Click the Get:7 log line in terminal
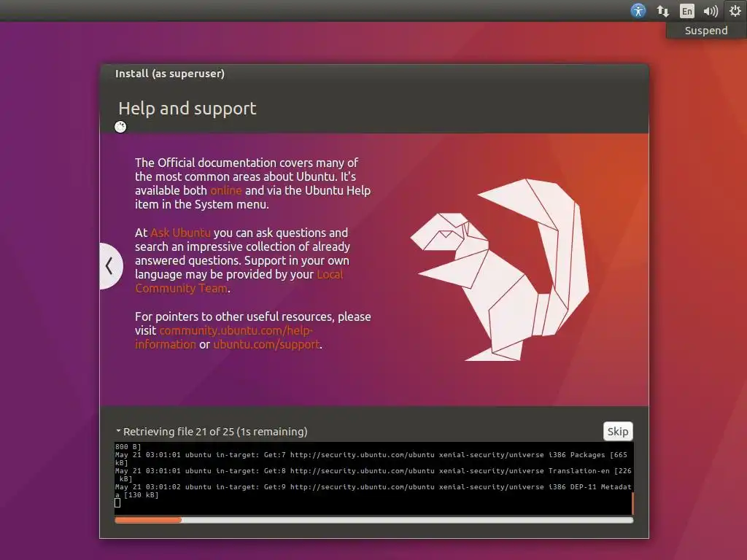Image resolution: width=747 pixels, height=560 pixels. coord(373,459)
